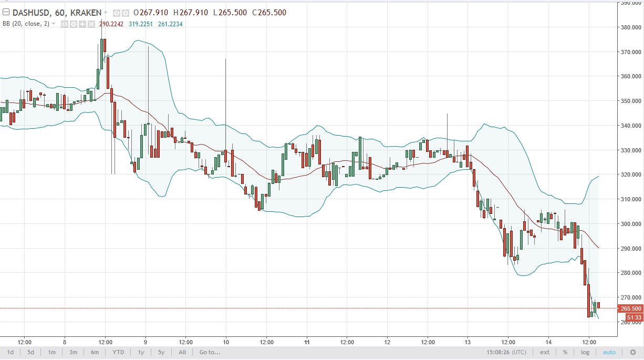Toggle Bollinger Bands visibility eye icon

pos(65,24)
